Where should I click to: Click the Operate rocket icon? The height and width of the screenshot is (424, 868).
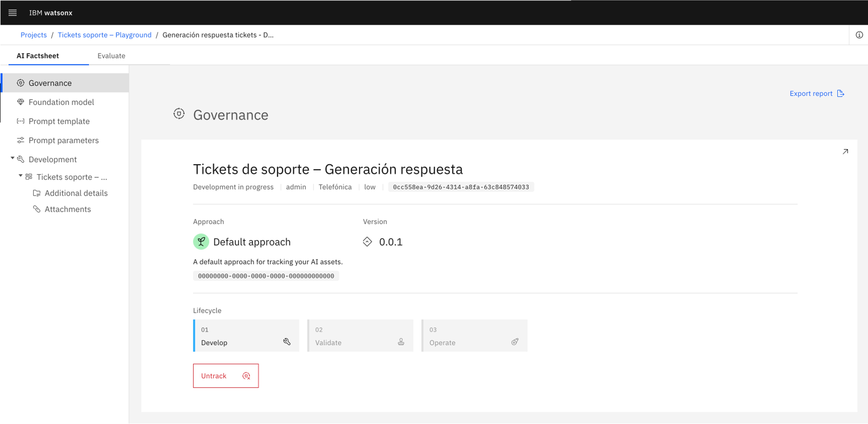[515, 342]
